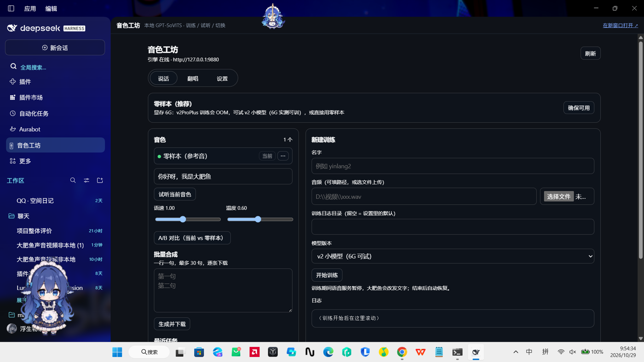Image resolution: width=644 pixels, height=362 pixels.
Task: Select 音色工坊 in sidebar
Action: 55,145
